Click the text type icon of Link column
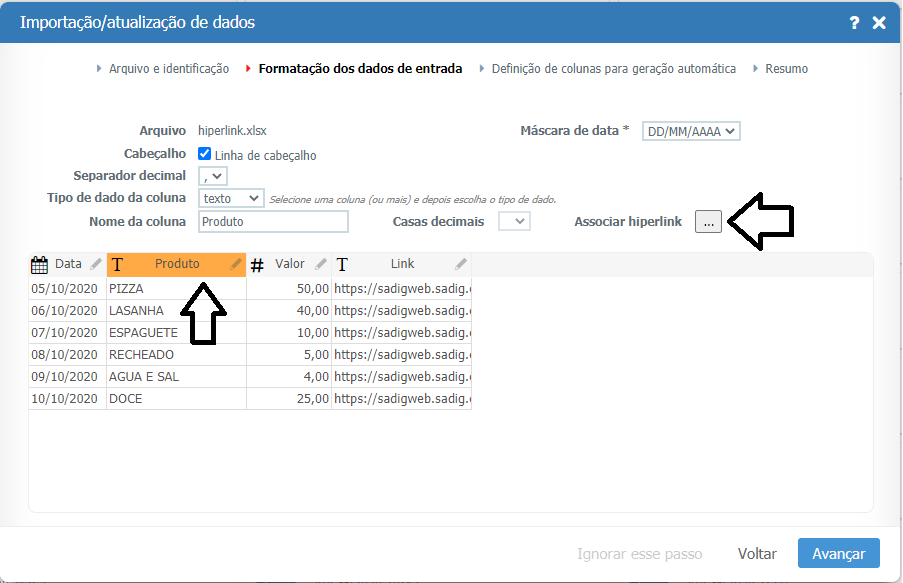The image size is (903, 583). coord(343,265)
